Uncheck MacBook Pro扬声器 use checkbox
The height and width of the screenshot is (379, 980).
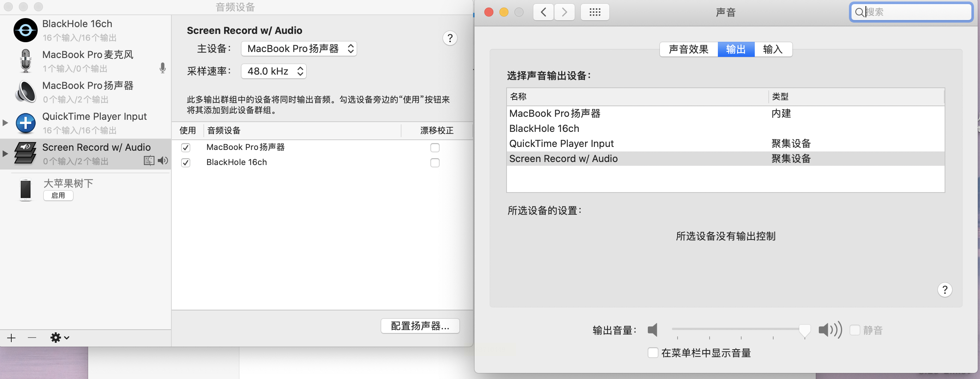tap(186, 147)
